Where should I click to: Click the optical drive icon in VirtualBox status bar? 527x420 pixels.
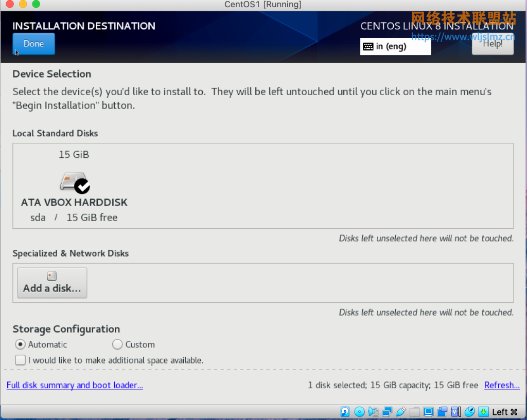click(359, 411)
